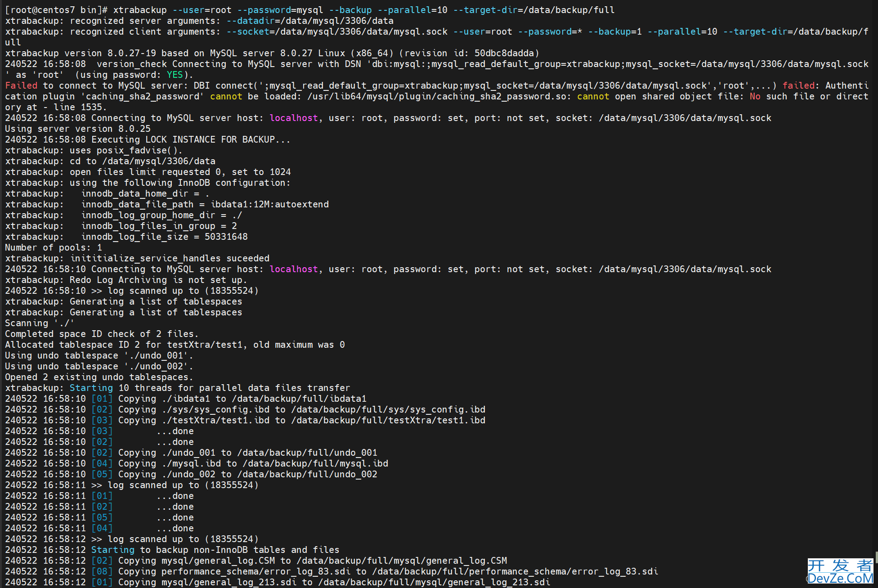Click "Scanning './'" line
This screenshot has width=878, height=588.
coord(40,323)
